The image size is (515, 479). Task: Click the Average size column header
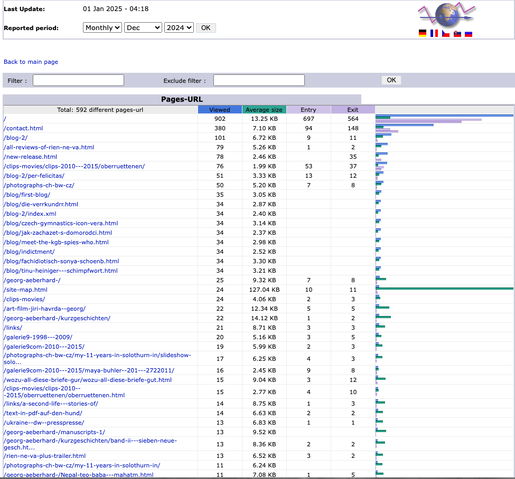click(264, 110)
